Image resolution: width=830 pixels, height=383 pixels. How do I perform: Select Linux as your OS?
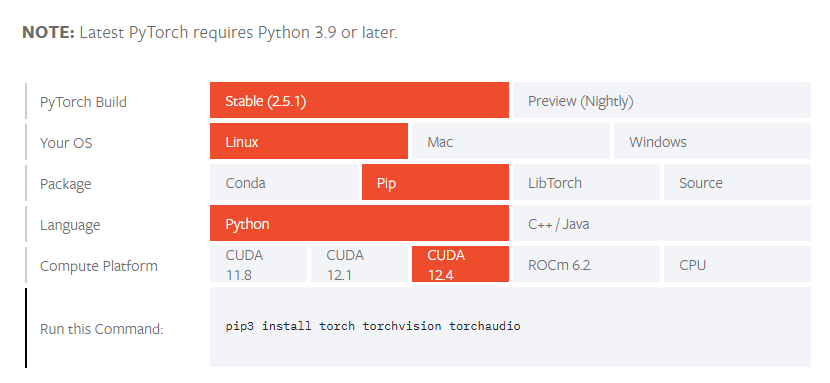(309, 141)
